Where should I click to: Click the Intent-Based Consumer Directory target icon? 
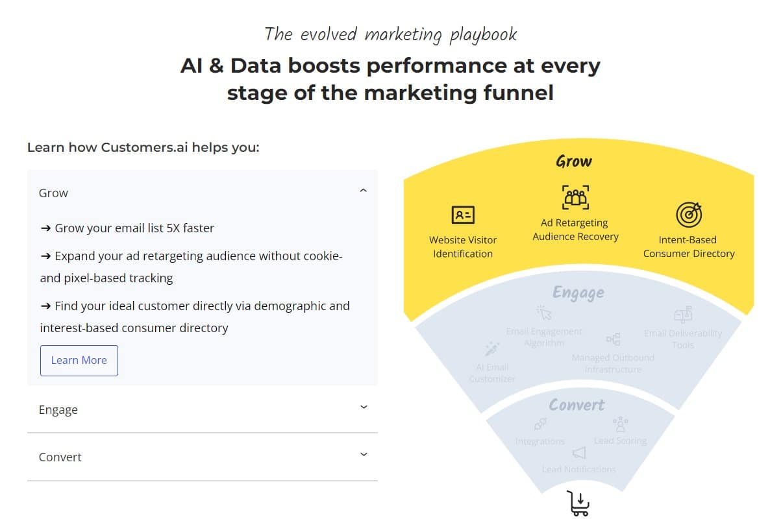[689, 215]
